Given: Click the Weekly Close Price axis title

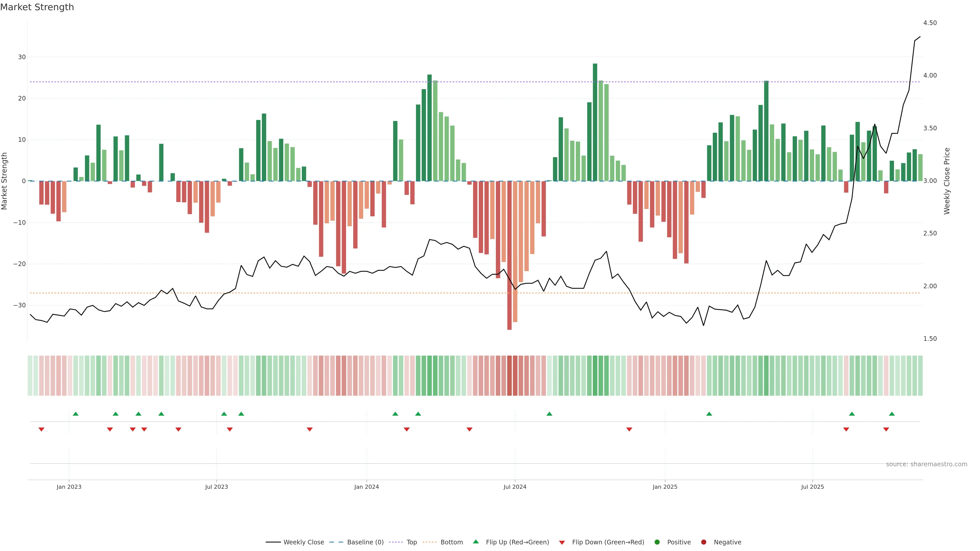Looking at the screenshot, I should [947, 181].
